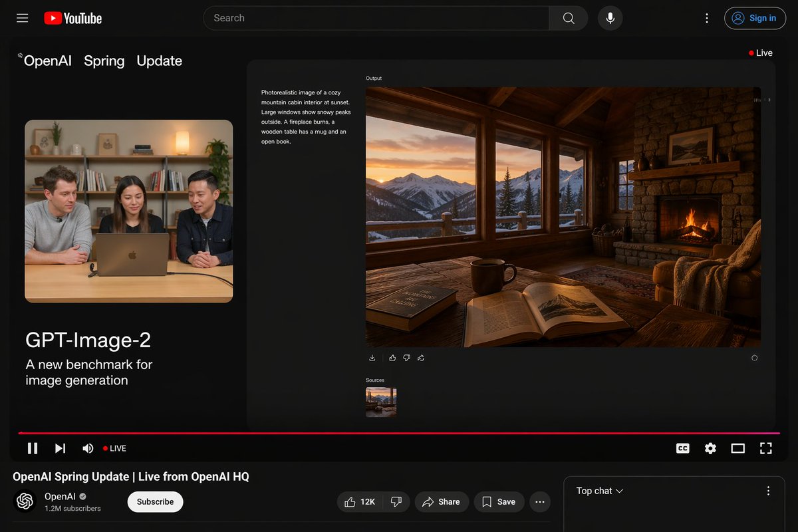Dislike the video
The height and width of the screenshot is (532, 798).
coord(396,502)
